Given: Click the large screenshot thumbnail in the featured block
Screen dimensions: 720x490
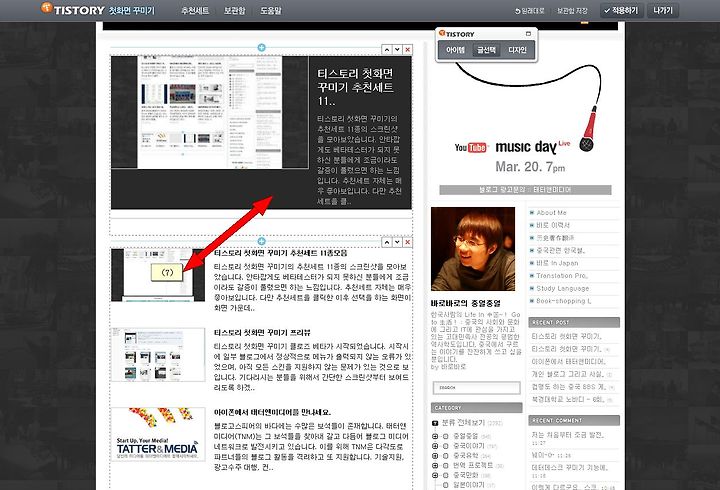Looking at the screenshot, I should tap(210, 112).
